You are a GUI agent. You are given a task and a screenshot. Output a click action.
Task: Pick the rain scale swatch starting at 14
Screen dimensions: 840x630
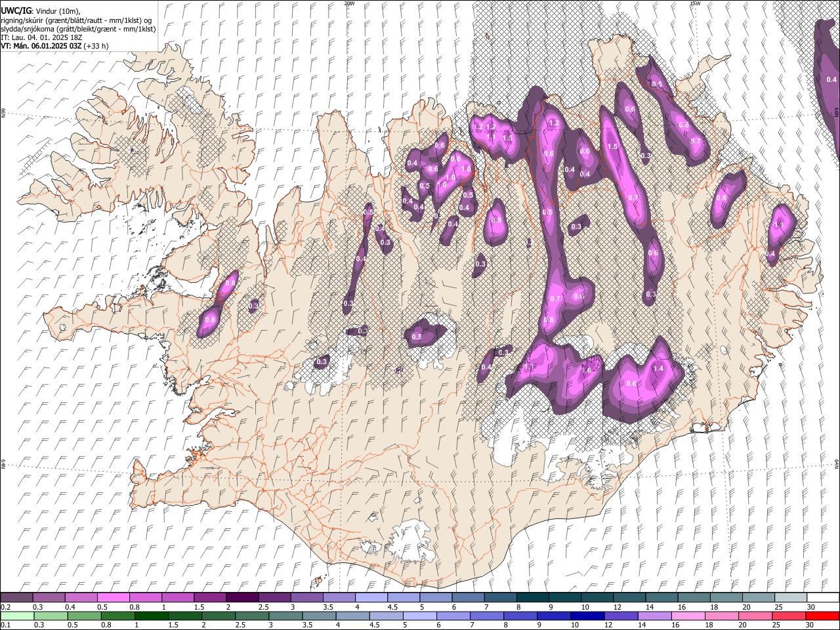(654, 616)
